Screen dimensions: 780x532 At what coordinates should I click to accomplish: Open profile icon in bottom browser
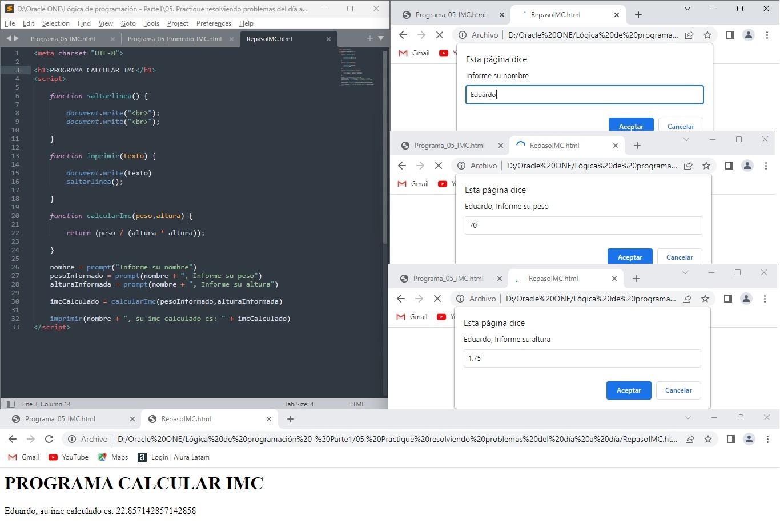coord(749,439)
